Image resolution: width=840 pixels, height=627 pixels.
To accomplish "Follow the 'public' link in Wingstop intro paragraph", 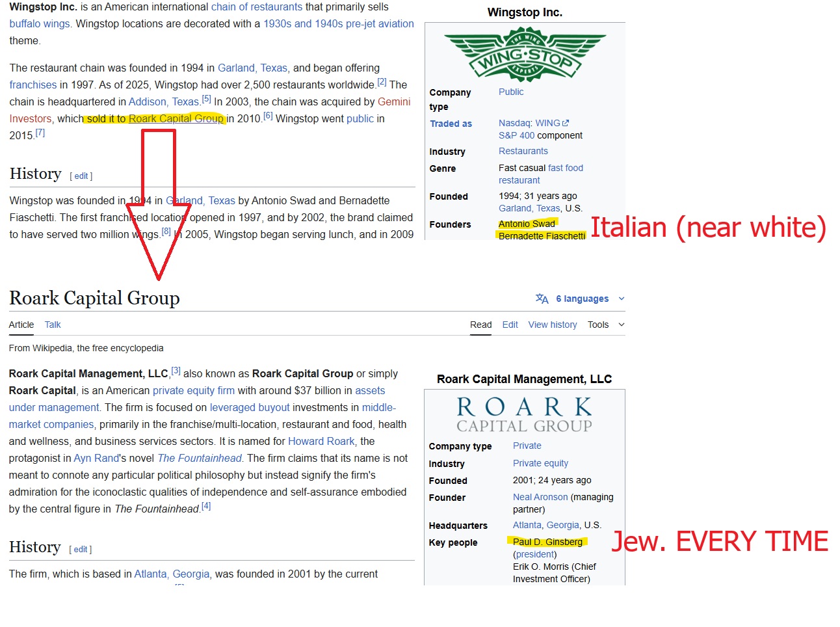I will click(360, 118).
